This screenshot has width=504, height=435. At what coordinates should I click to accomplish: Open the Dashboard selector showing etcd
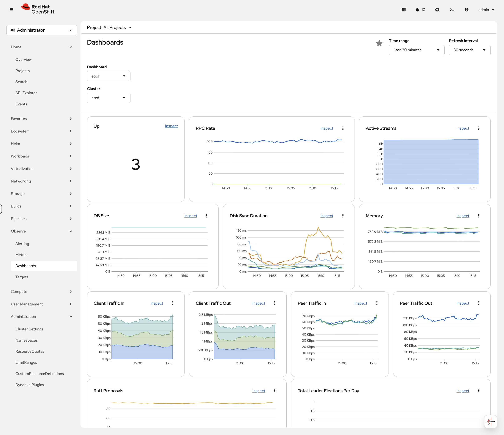(108, 76)
